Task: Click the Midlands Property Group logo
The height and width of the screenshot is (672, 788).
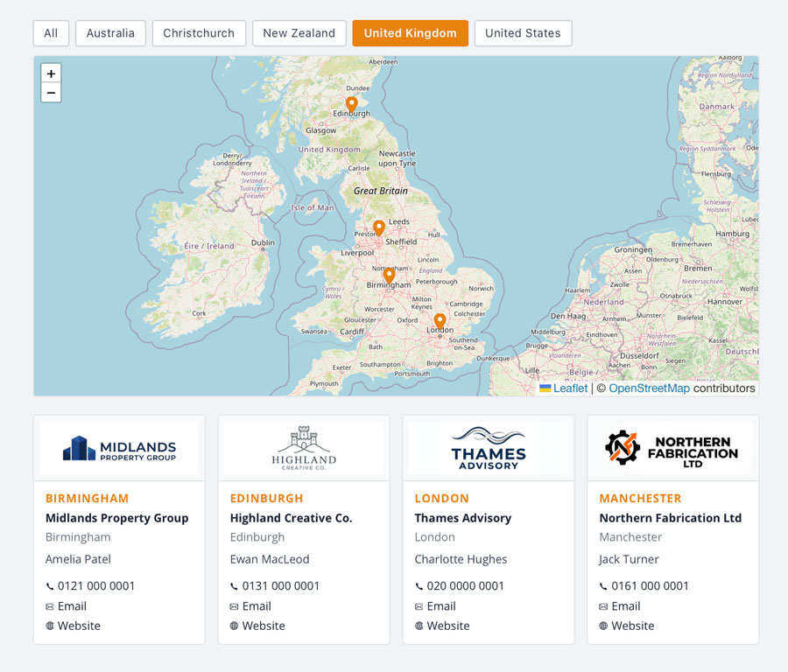Action: pos(119,448)
